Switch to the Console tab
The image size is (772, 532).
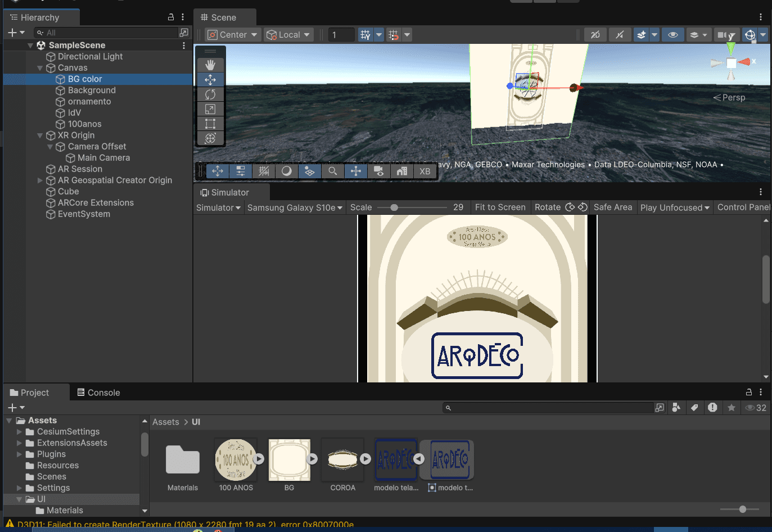pyautogui.click(x=98, y=393)
